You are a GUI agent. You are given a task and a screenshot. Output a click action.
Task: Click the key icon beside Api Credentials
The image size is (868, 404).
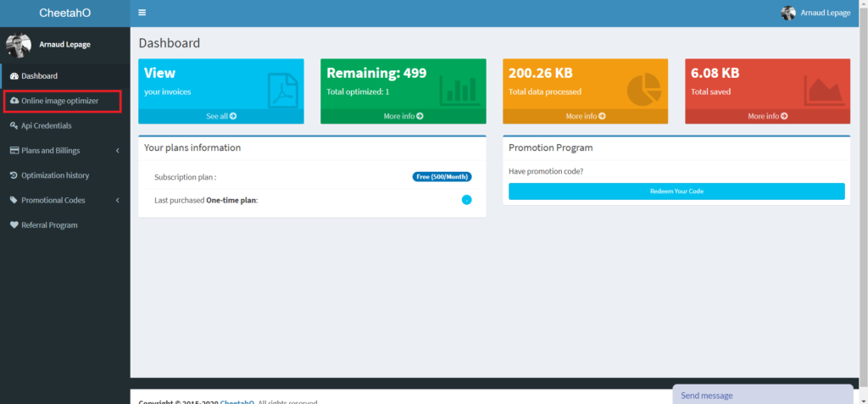[x=14, y=125]
